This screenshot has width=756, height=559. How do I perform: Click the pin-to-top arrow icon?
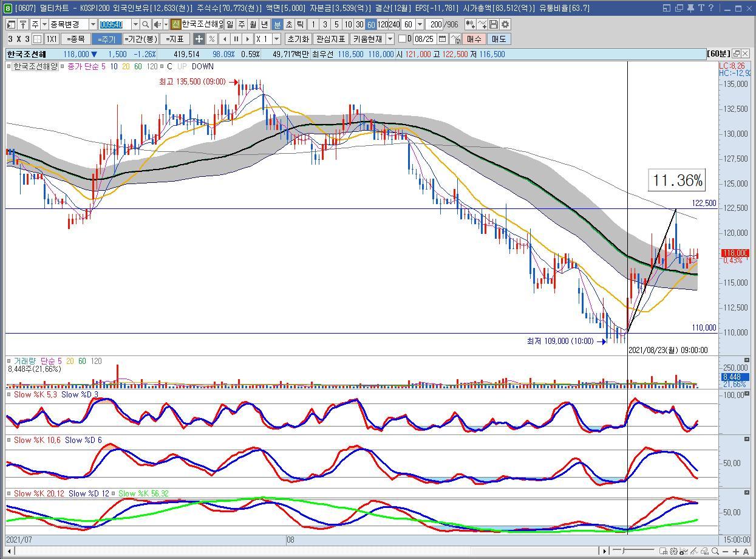point(23,24)
